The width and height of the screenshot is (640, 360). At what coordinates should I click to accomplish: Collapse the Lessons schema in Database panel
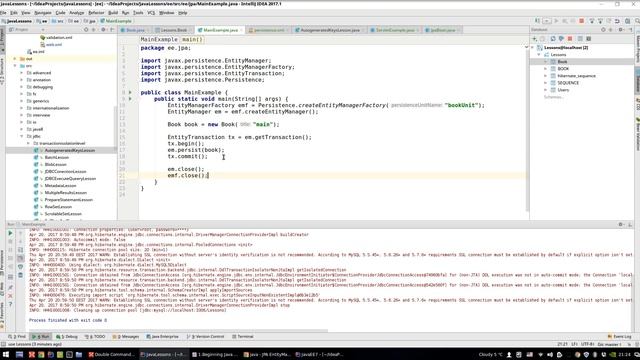coord(539,55)
